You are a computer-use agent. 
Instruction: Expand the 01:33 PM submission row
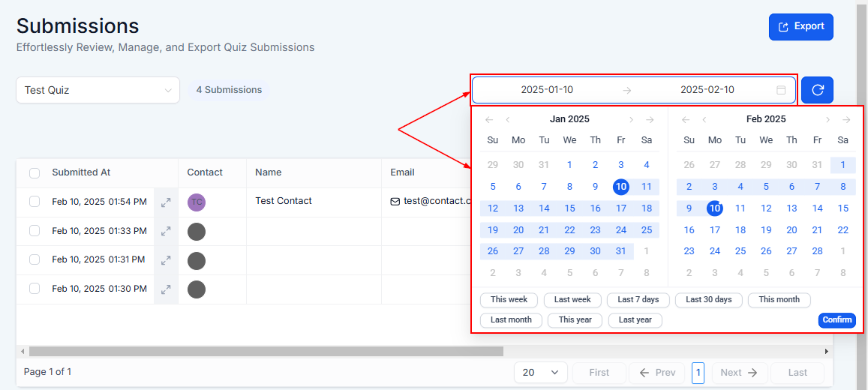coord(166,232)
